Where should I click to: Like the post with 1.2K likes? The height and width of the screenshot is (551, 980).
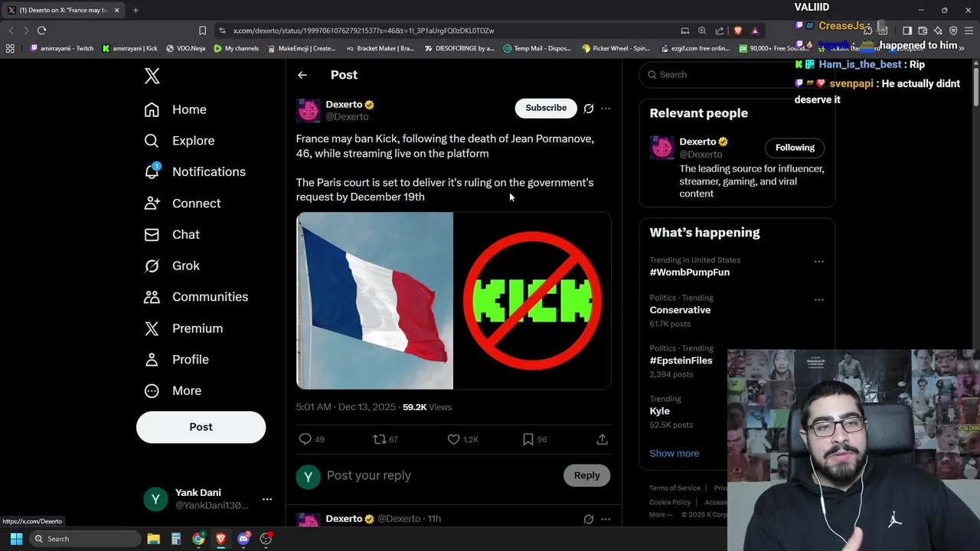coord(453,439)
